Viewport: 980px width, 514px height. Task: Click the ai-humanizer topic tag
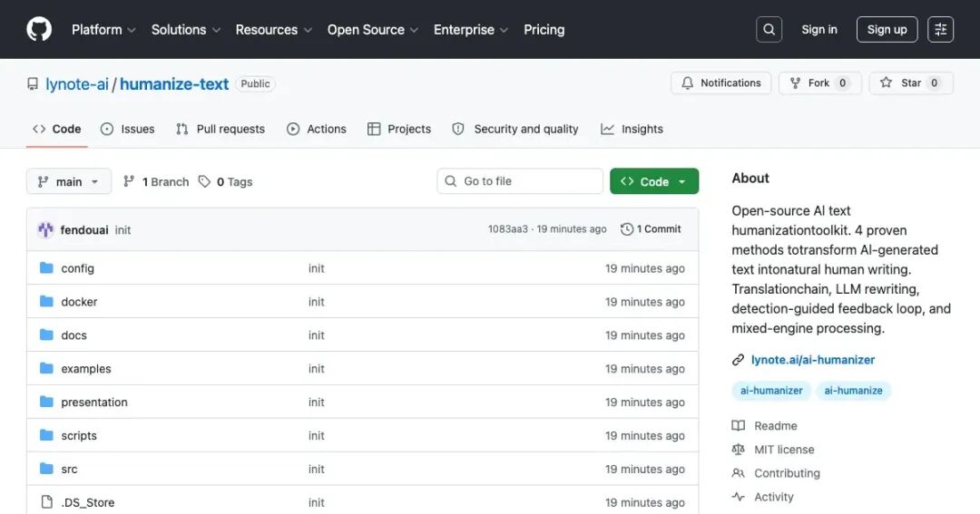771,391
